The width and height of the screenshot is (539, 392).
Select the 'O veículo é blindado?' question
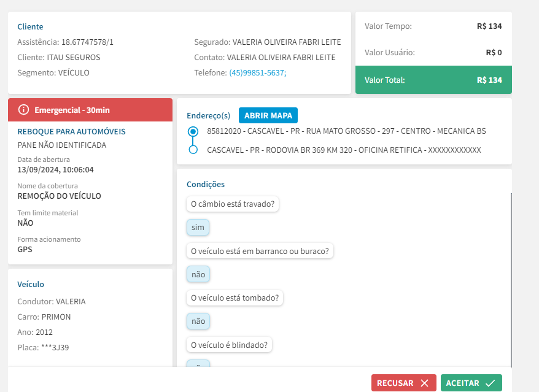(x=229, y=345)
